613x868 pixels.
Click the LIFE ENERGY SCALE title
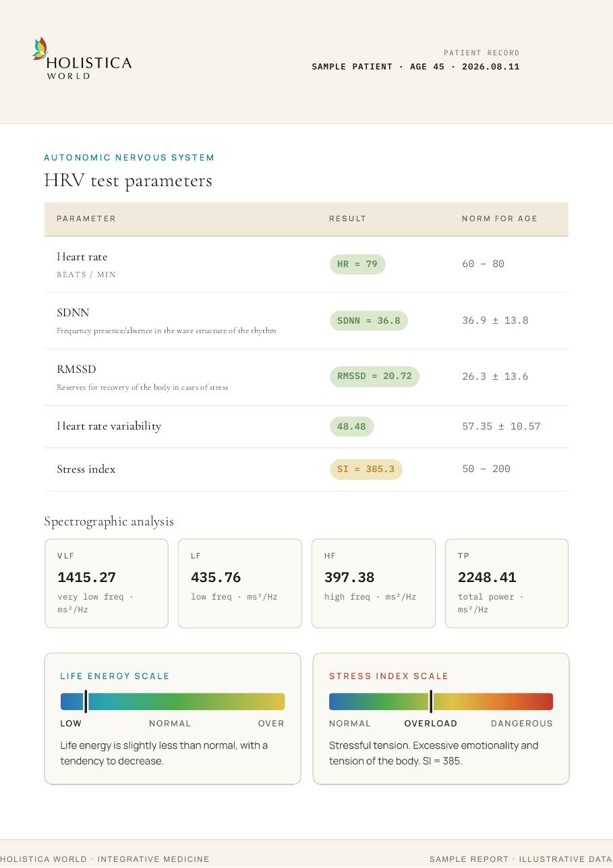click(115, 676)
